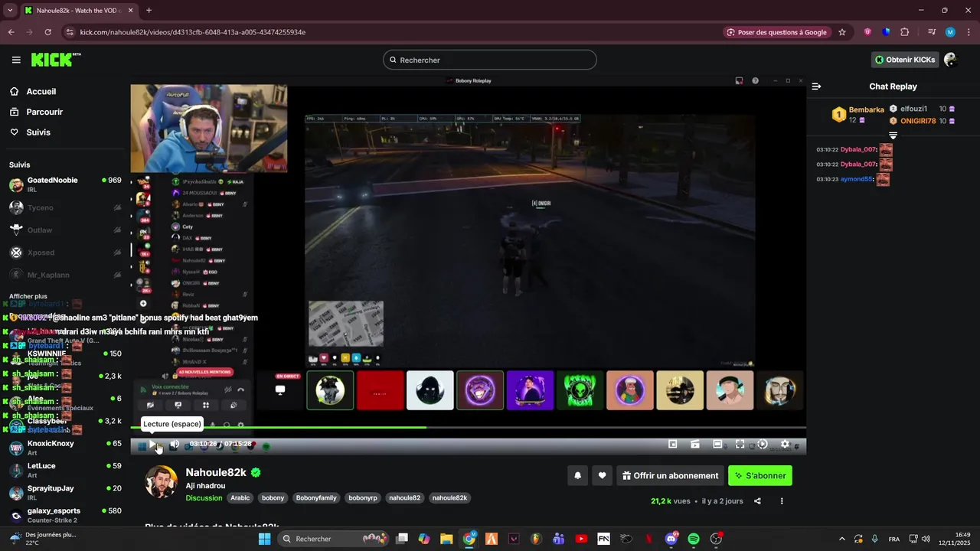The image size is (980, 551).
Task: Open File Explorer from the taskbar
Action: tap(446, 539)
